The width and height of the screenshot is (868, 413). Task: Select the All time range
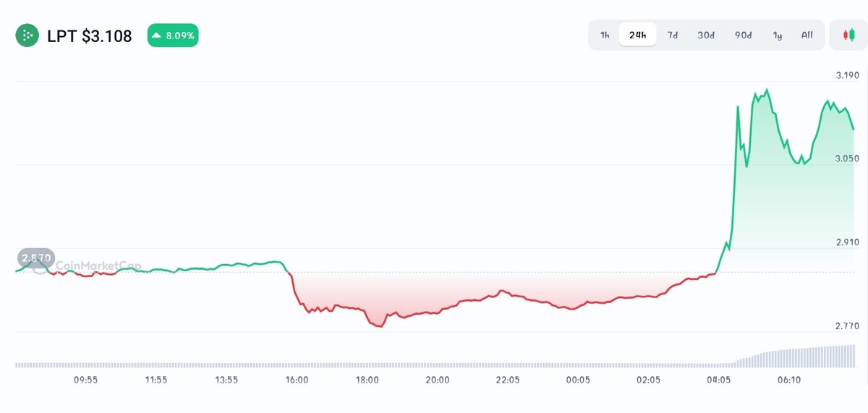[807, 35]
